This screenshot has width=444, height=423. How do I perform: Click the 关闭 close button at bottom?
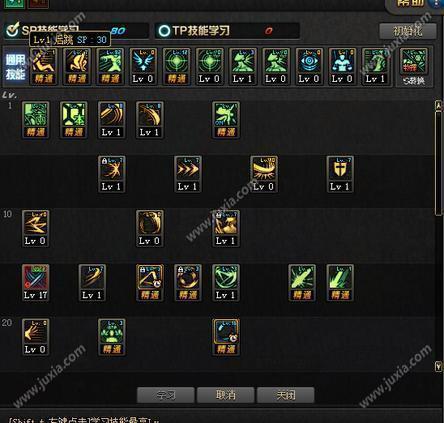tap(286, 395)
